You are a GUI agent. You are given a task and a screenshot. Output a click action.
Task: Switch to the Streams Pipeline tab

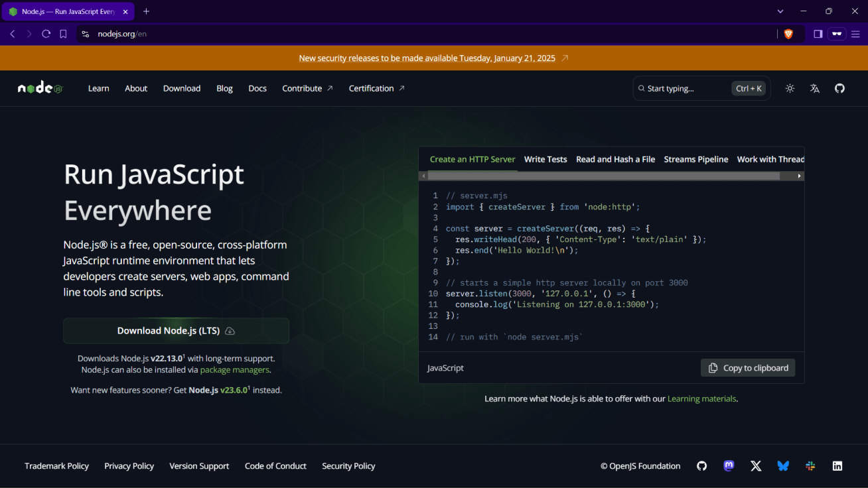tap(696, 159)
